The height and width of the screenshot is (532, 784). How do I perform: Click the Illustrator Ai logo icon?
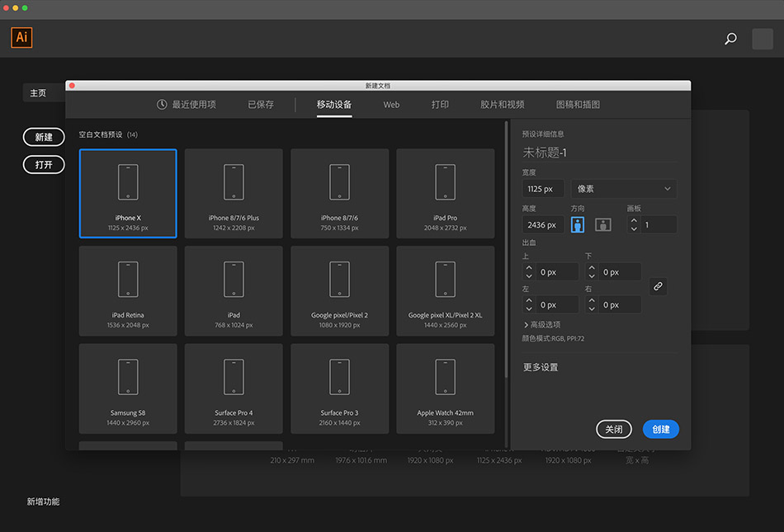[21, 37]
